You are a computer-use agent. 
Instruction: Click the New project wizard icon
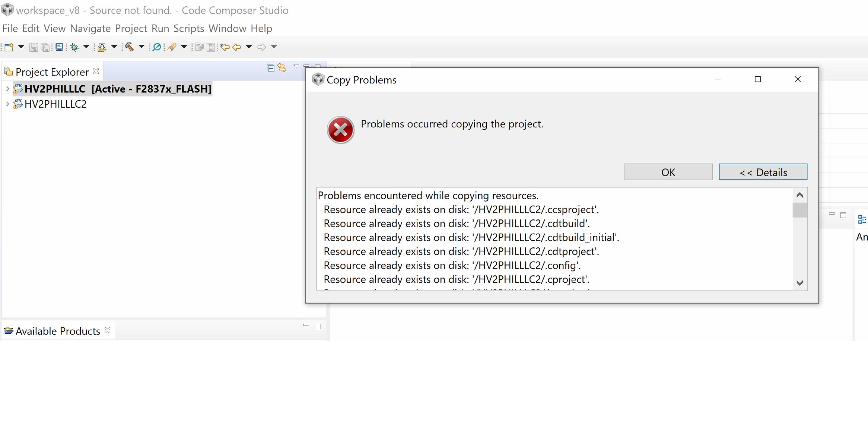coord(9,47)
